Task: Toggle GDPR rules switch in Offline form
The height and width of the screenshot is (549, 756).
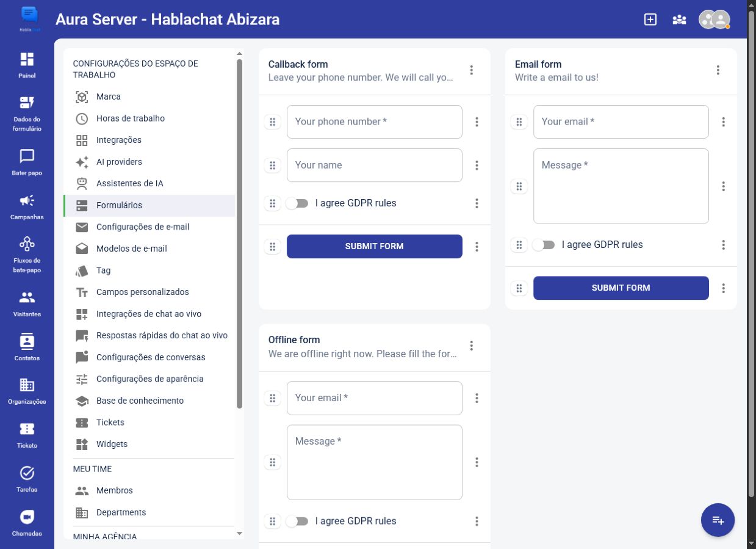Action: 297,522
